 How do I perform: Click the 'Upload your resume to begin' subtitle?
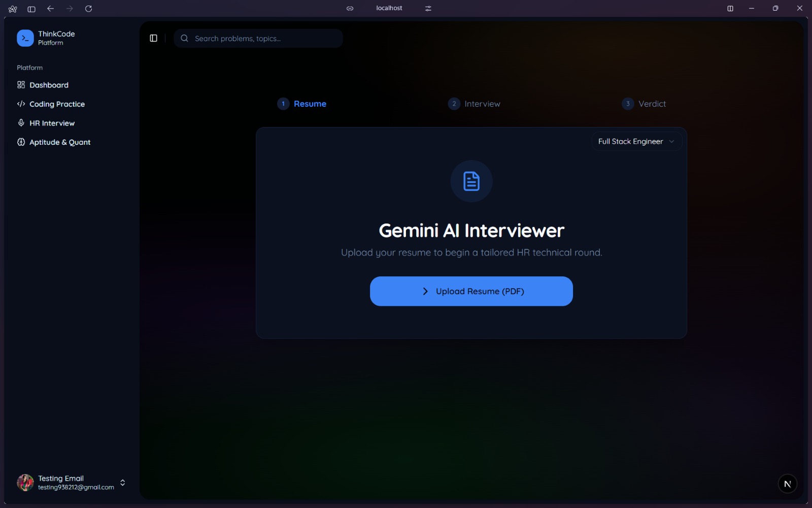coord(471,252)
